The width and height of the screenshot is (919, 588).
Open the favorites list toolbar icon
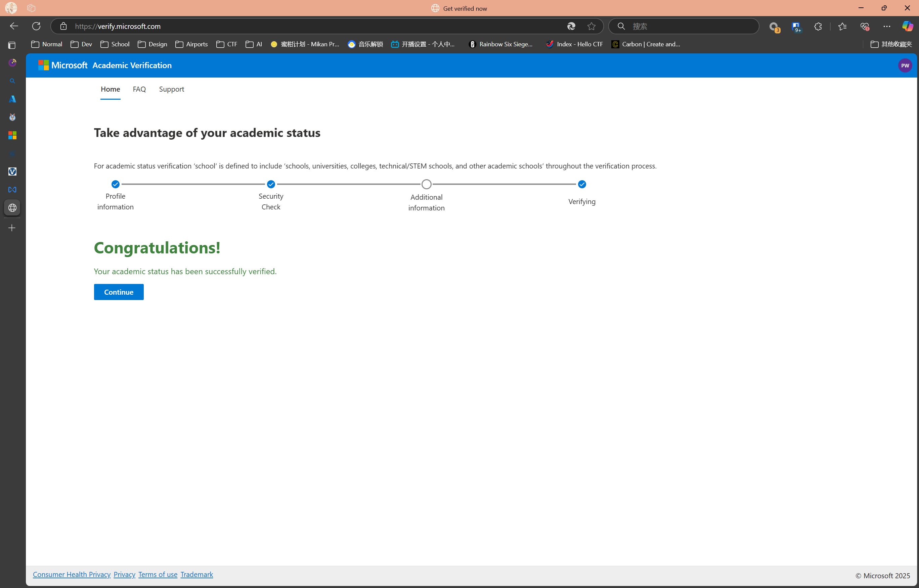coord(842,26)
